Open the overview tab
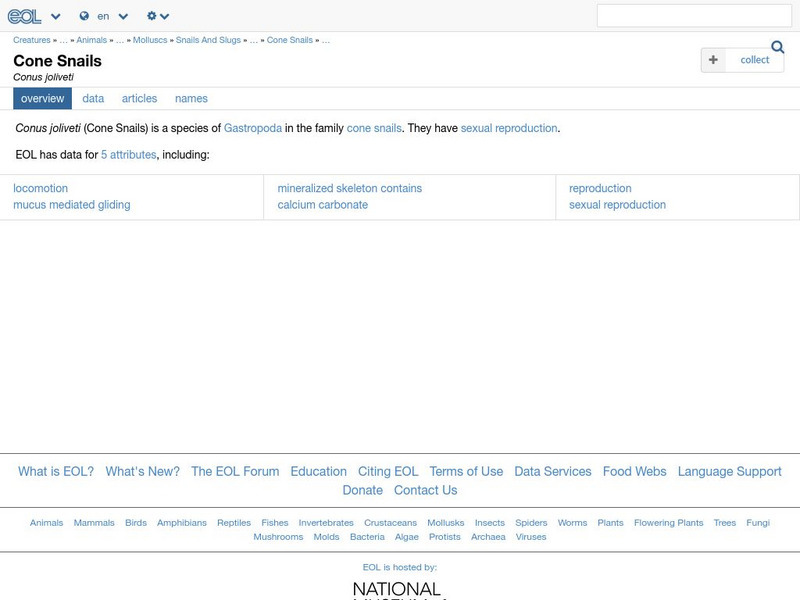 click(x=42, y=98)
